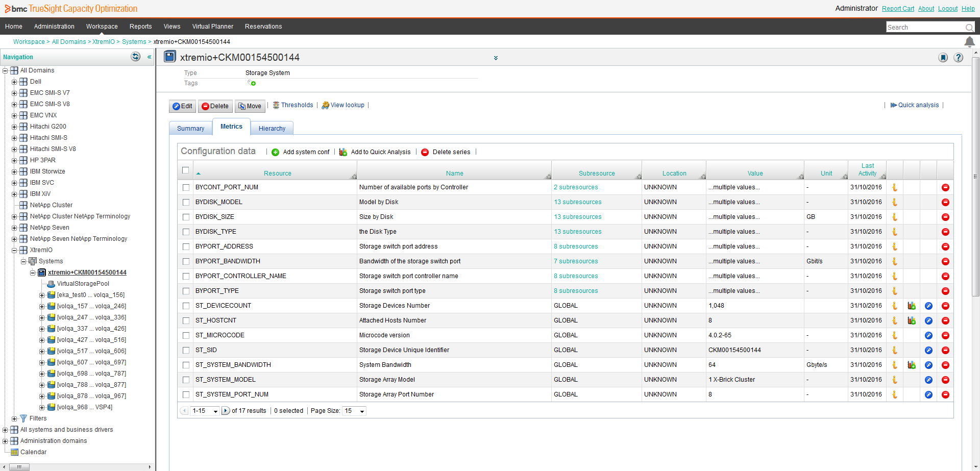Viewport: 980px width, 471px height.
Task: Click the Move button
Action: 250,106
